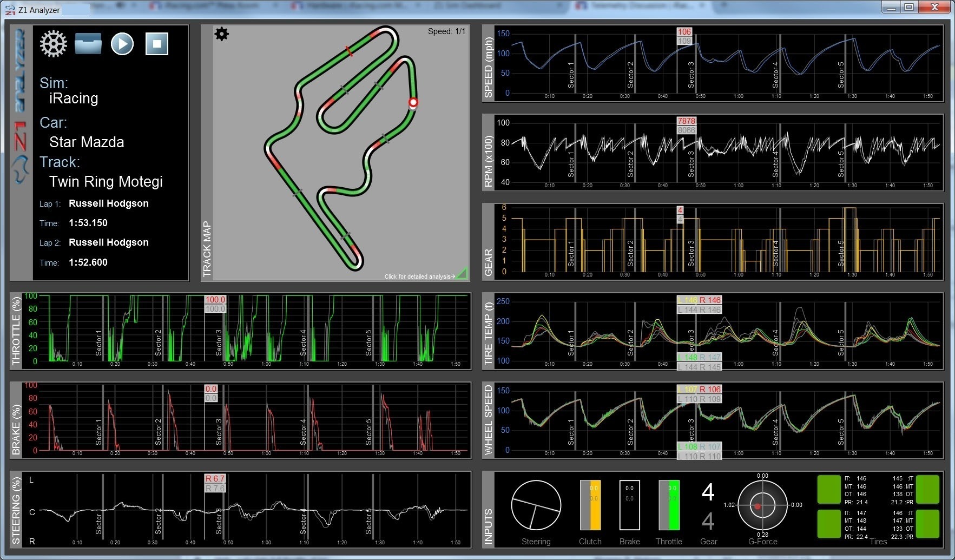955x560 pixels.
Task: Click the brake input bar
Action: click(x=630, y=505)
